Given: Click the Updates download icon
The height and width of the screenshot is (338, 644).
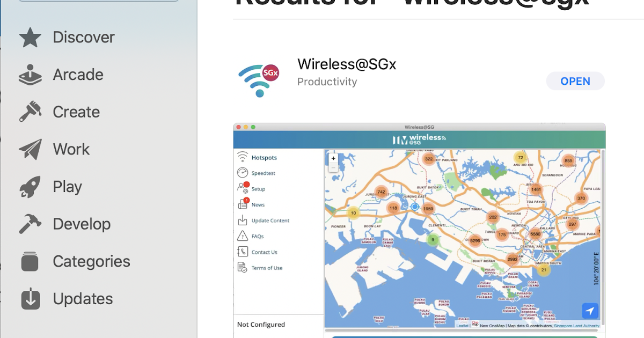Looking at the screenshot, I should pos(30,299).
